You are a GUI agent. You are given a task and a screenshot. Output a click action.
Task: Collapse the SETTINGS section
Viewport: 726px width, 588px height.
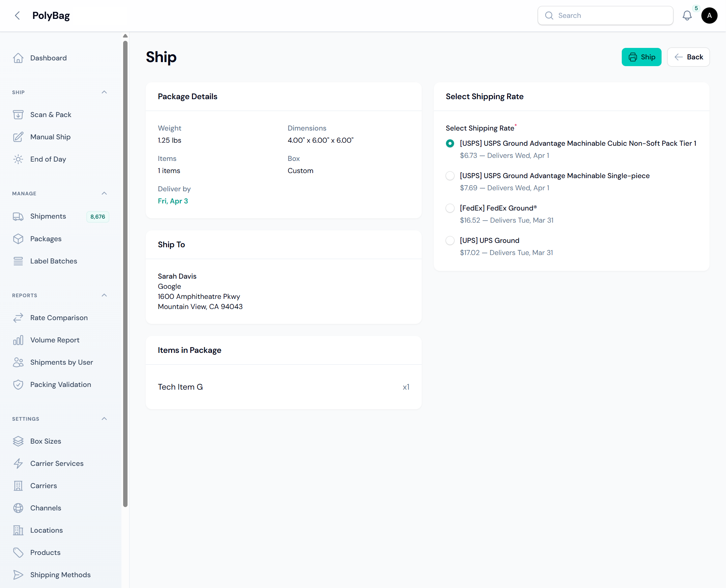click(104, 419)
